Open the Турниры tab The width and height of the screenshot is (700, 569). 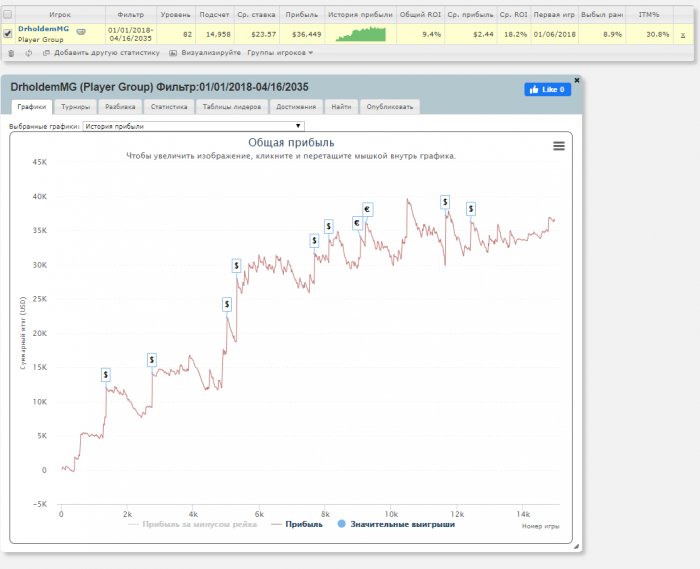click(x=75, y=107)
